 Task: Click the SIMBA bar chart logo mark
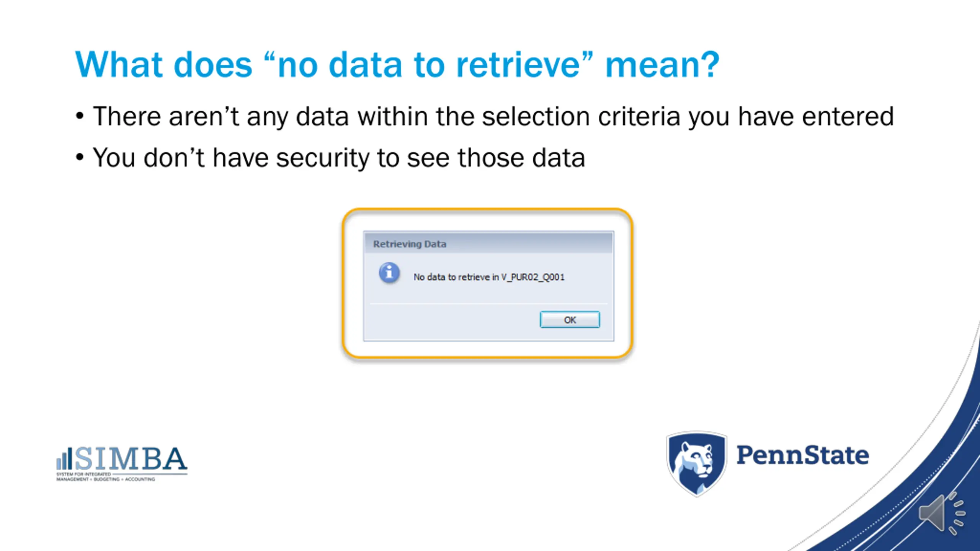64,459
